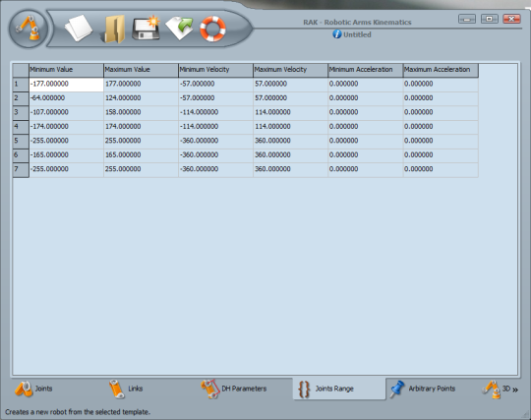Select row 5 minimum velocity -360.000000

point(215,142)
